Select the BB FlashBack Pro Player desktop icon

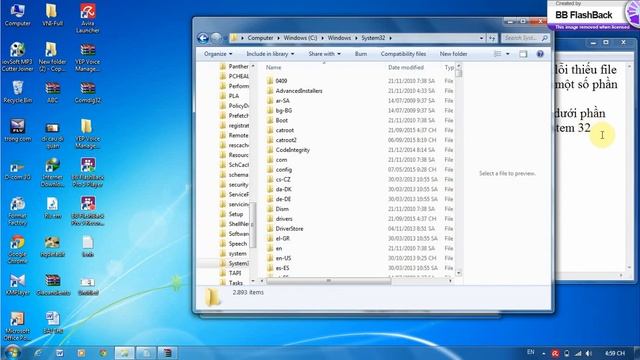point(87,173)
